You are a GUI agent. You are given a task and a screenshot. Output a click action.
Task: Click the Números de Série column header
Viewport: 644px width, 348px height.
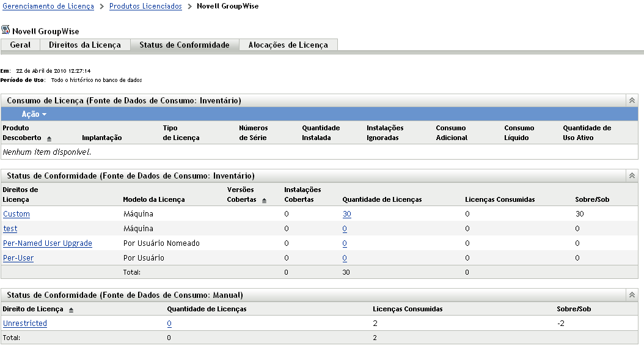click(254, 133)
